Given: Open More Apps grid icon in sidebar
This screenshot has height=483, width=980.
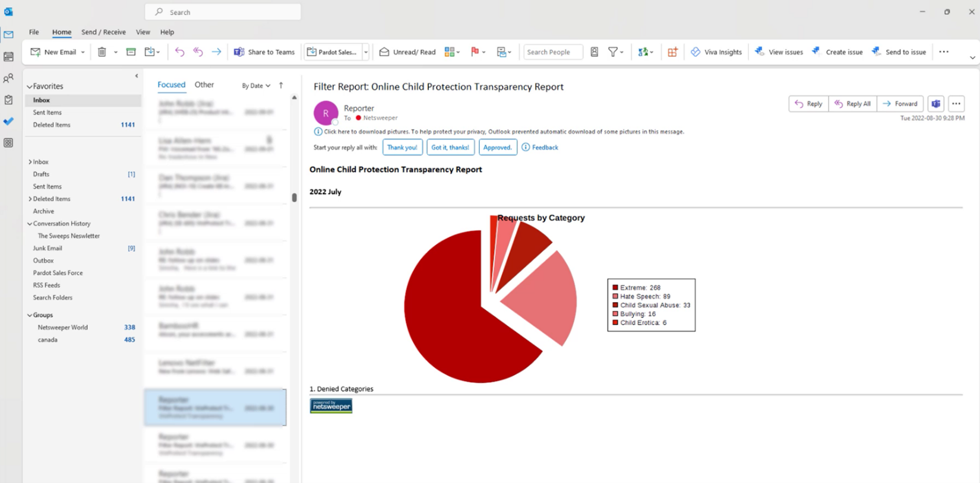Looking at the screenshot, I should pyautogui.click(x=8, y=142).
